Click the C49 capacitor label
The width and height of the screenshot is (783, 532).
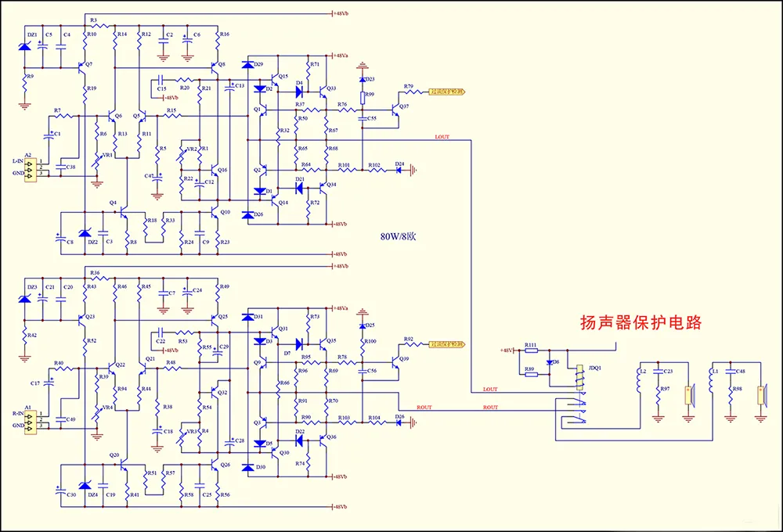70,419
